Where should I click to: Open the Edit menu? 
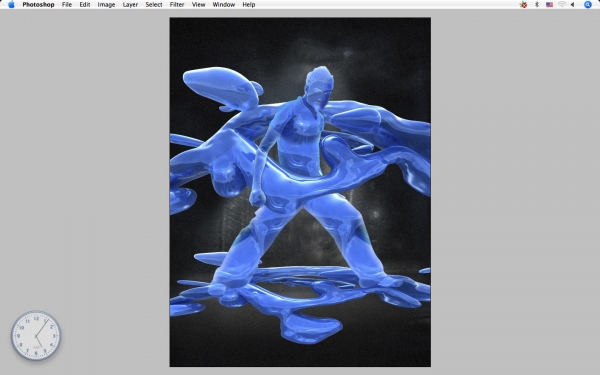[85, 5]
